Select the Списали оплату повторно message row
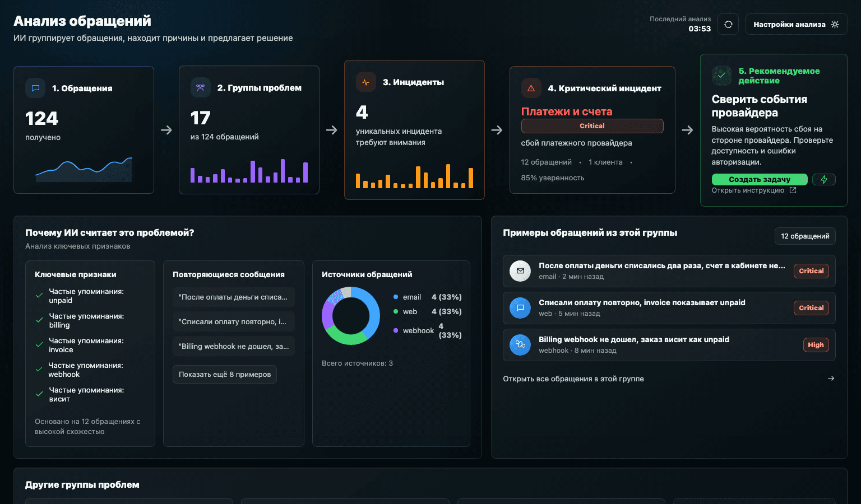This screenshot has height=504, width=861. (669, 308)
